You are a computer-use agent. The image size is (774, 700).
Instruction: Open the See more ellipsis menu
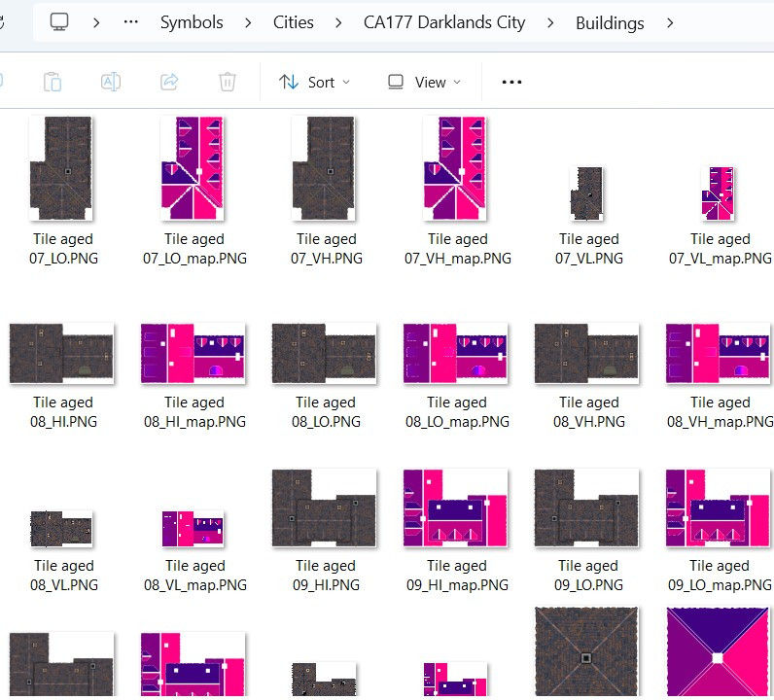(511, 82)
